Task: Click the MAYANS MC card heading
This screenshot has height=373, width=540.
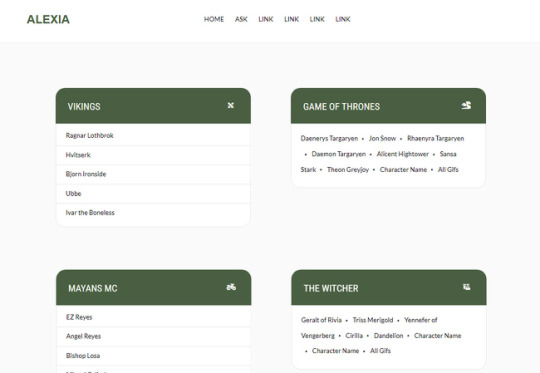Action: [93, 288]
